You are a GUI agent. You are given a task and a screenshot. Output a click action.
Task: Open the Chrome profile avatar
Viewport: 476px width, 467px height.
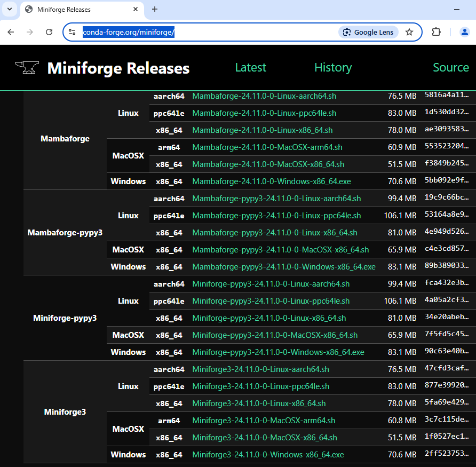pos(464,32)
